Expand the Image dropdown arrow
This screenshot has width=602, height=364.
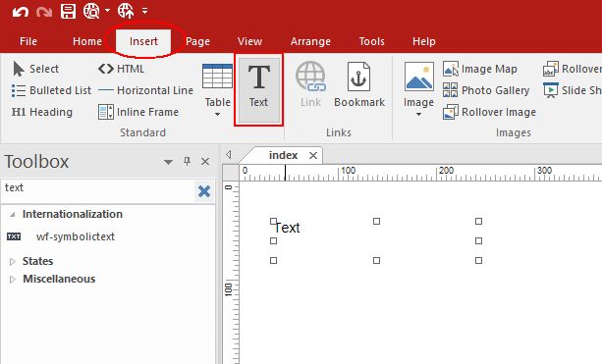coord(418,114)
